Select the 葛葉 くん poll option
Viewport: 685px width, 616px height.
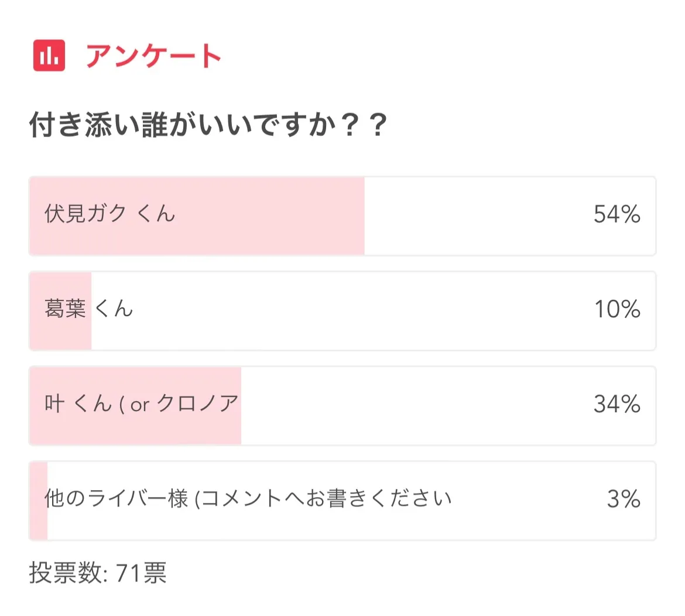342,310
